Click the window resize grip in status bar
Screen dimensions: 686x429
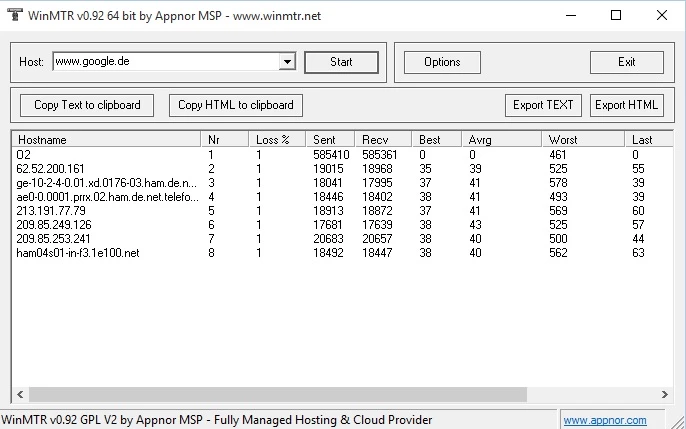point(679,422)
